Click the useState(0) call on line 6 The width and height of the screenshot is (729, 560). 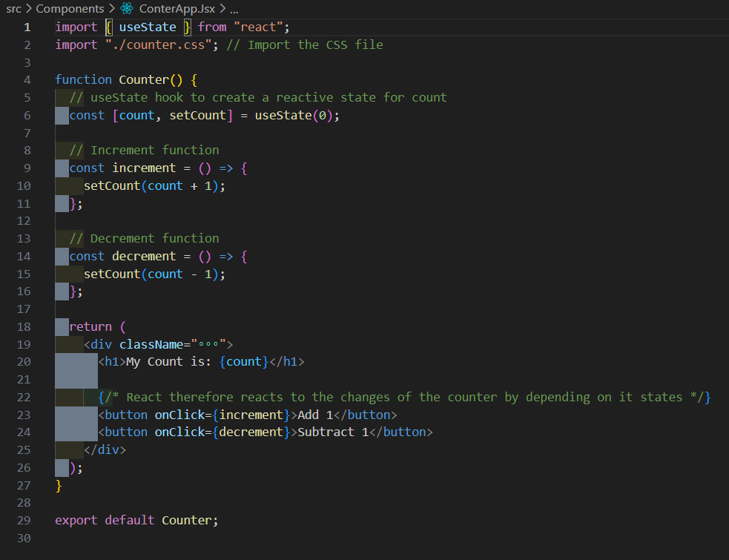[x=294, y=115]
